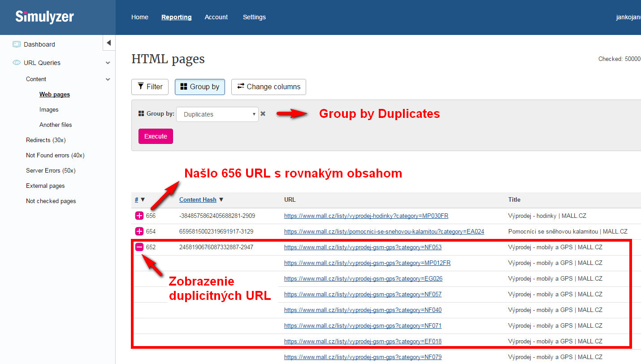Viewport: 641px width, 364px height.
Task: Click the Title column header
Action: point(514,199)
